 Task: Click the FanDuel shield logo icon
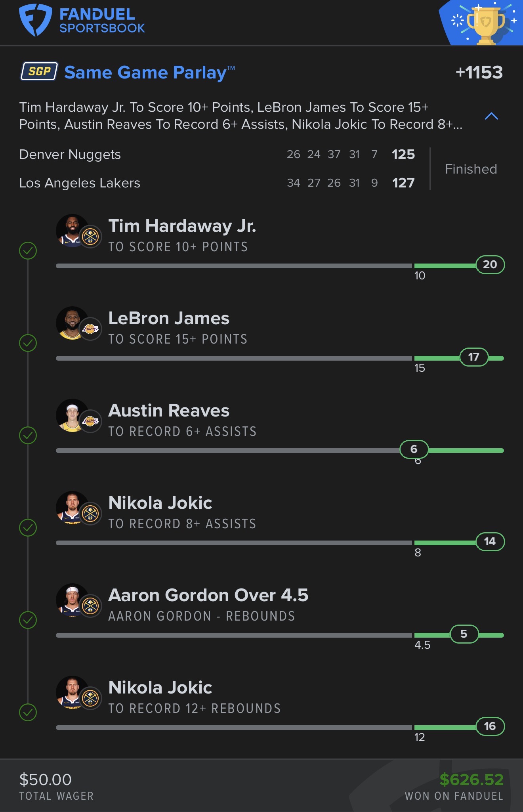point(35,20)
